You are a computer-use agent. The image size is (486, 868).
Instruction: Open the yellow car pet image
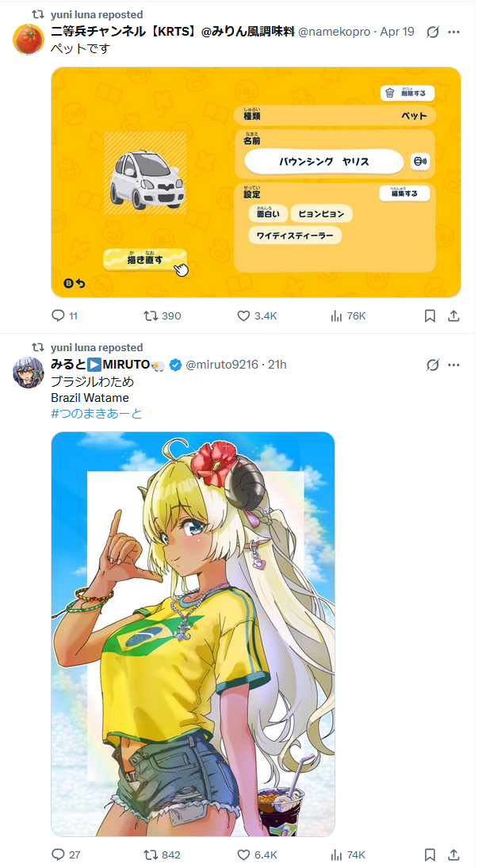tap(256, 182)
